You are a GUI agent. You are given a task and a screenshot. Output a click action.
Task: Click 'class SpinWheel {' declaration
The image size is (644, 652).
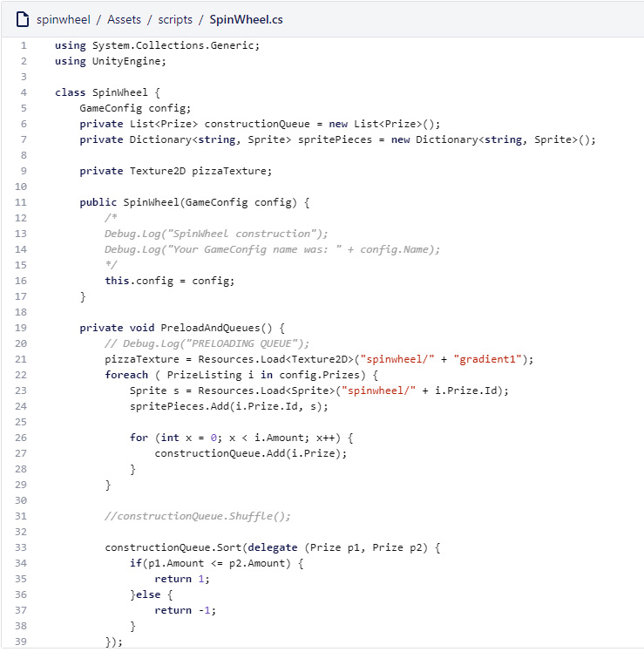(107, 92)
